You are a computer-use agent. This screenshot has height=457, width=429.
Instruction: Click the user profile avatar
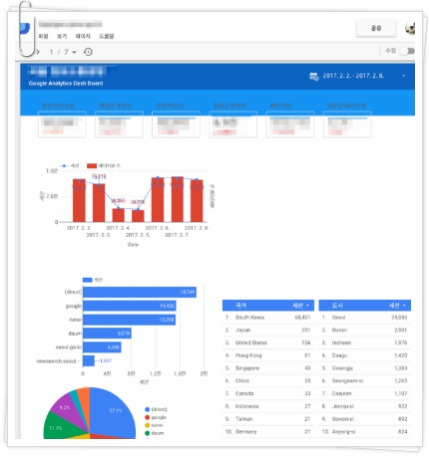coord(410,29)
